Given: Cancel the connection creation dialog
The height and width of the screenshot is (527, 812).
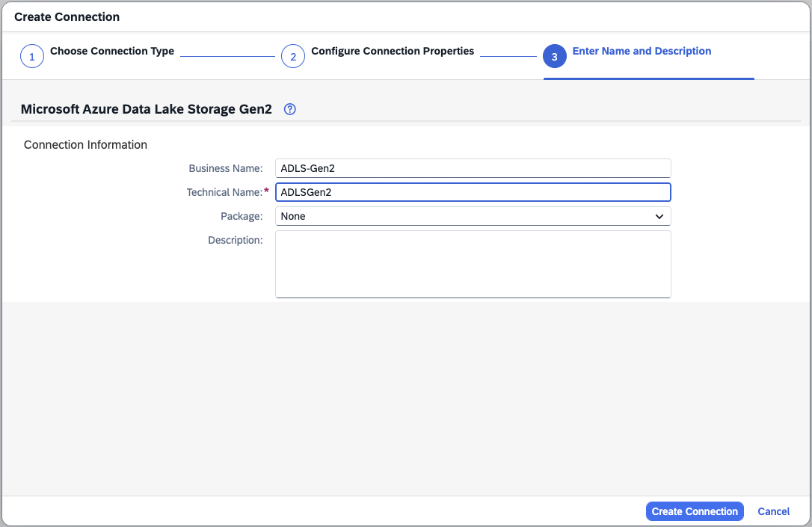Looking at the screenshot, I should [773, 511].
